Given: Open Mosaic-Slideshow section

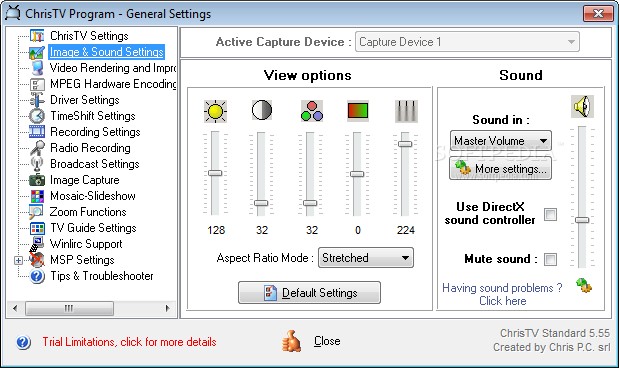Looking at the screenshot, I should click(x=93, y=196).
